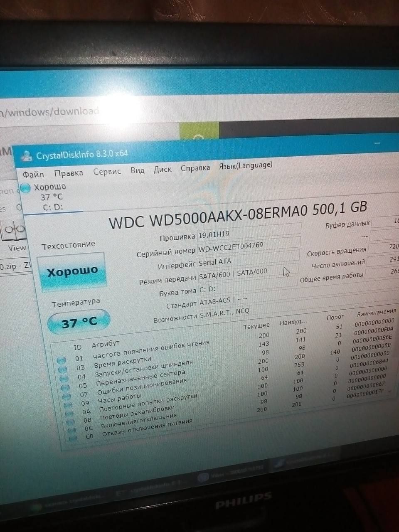Open the Правка menu
The image size is (399, 532).
(68, 173)
